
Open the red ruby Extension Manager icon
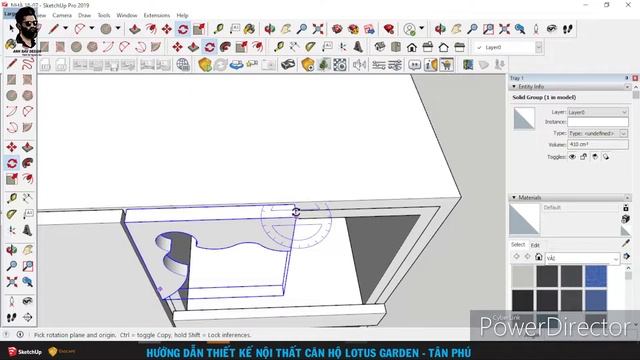pyautogui.click(x=389, y=29)
